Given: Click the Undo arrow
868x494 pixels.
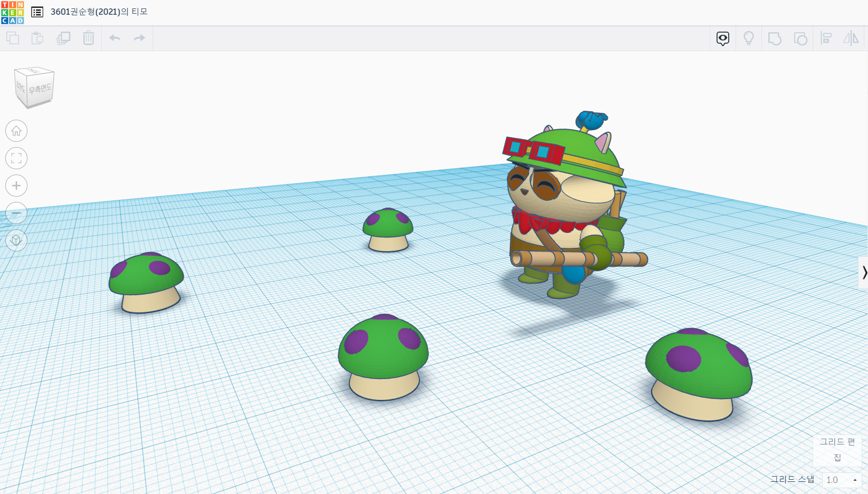Looking at the screenshot, I should tap(115, 38).
